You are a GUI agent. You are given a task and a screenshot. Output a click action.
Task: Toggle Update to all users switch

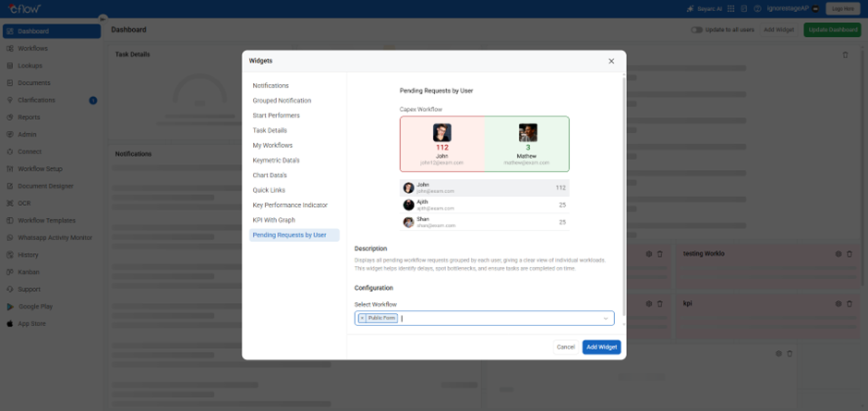pos(696,30)
